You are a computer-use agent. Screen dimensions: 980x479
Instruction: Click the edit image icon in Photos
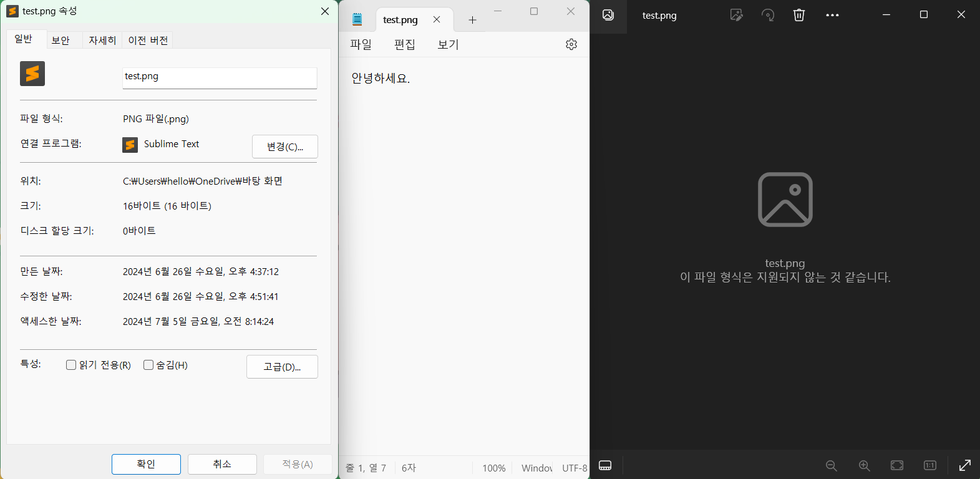(737, 15)
